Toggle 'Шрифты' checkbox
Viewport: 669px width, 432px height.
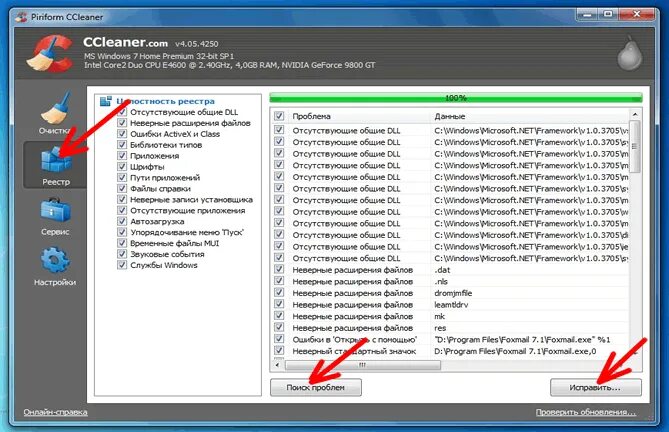click(122, 167)
